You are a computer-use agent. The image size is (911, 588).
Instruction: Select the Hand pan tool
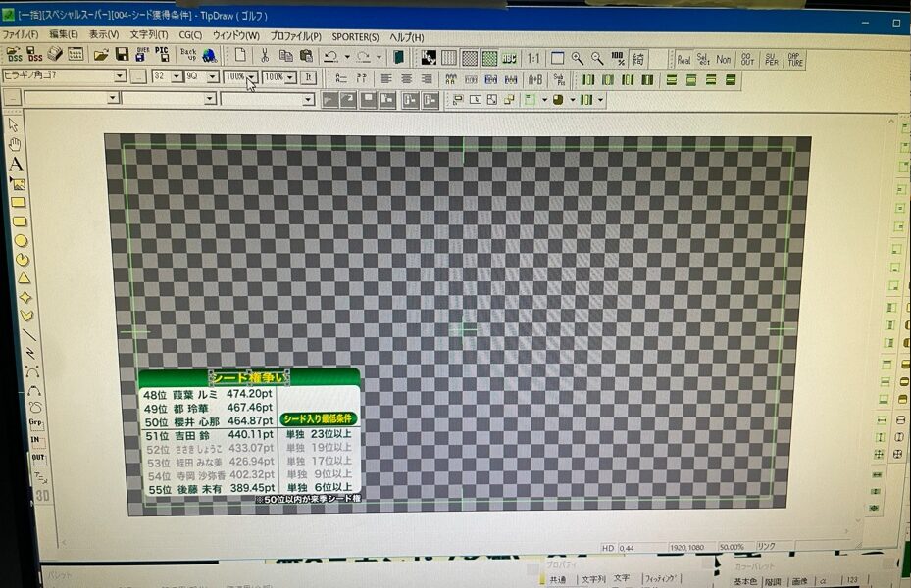[x=16, y=145]
